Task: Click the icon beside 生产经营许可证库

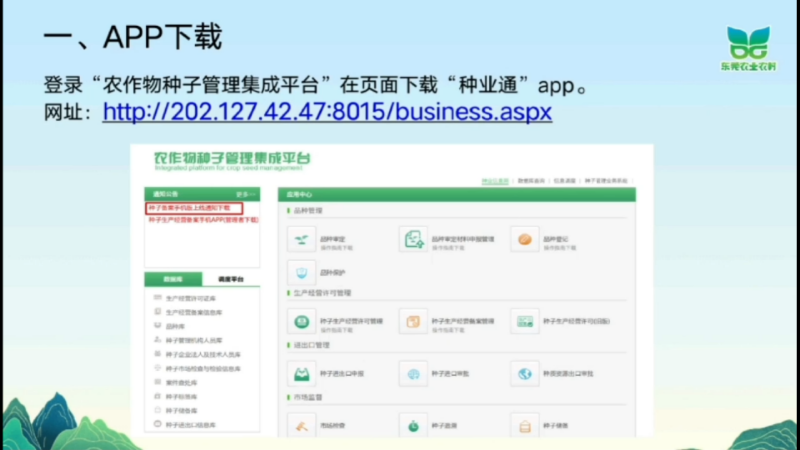Action: tap(158, 297)
